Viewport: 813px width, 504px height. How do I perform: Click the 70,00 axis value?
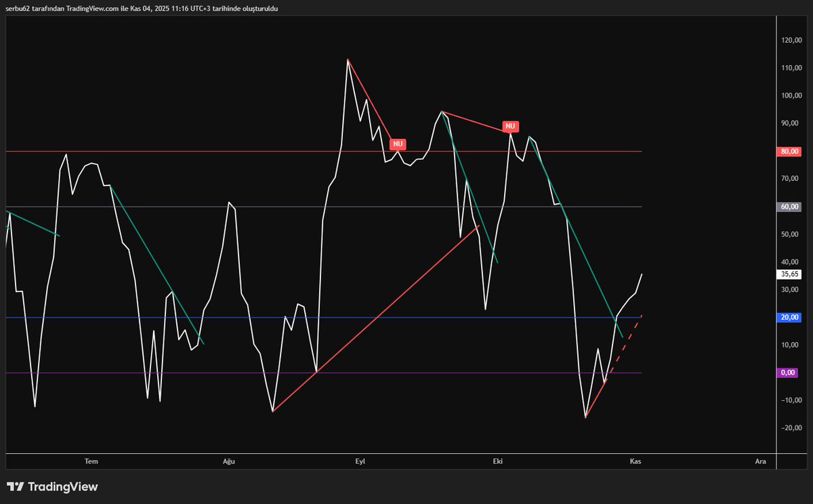pyautogui.click(x=791, y=179)
